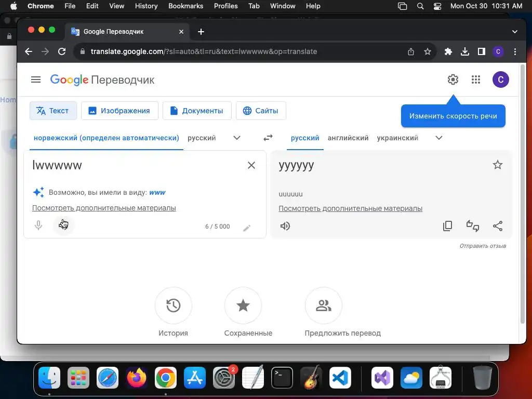Image resolution: width=532 pixels, height=399 pixels.
Task: Listen to the translated text
Action: tap(285, 226)
